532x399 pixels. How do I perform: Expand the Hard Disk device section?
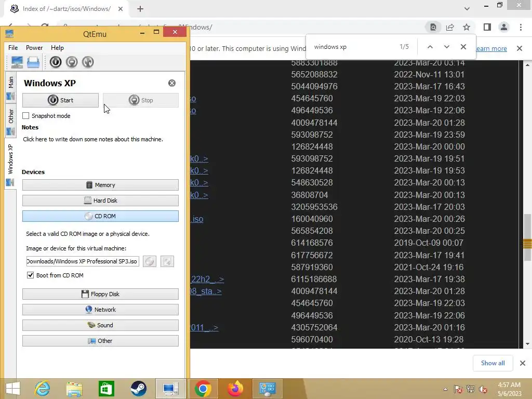[x=100, y=201]
